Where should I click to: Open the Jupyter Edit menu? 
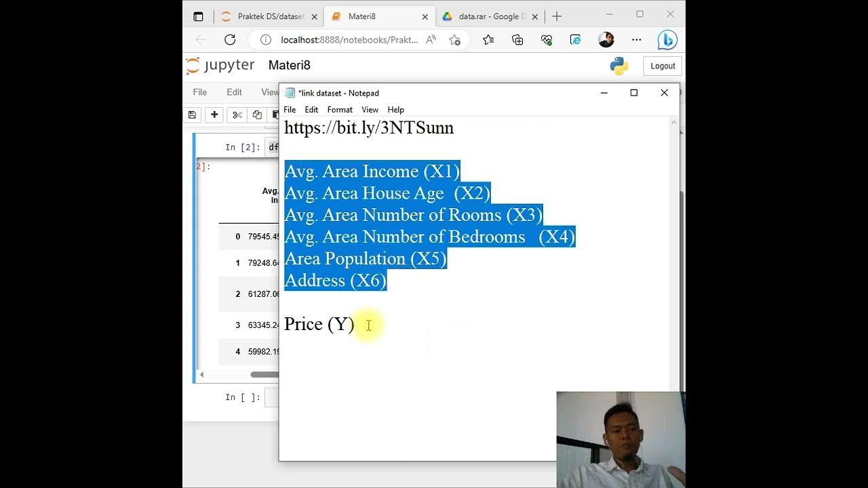(234, 92)
